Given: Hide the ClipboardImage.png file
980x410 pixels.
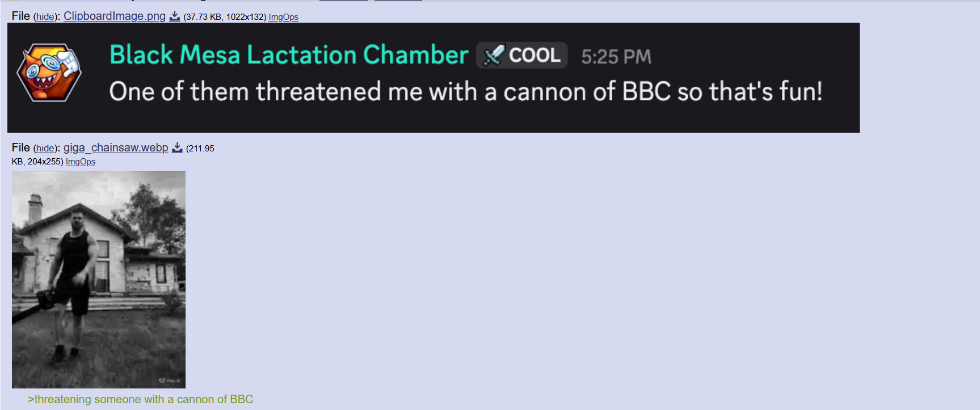Looking at the screenshot, I should pos(45,17).
